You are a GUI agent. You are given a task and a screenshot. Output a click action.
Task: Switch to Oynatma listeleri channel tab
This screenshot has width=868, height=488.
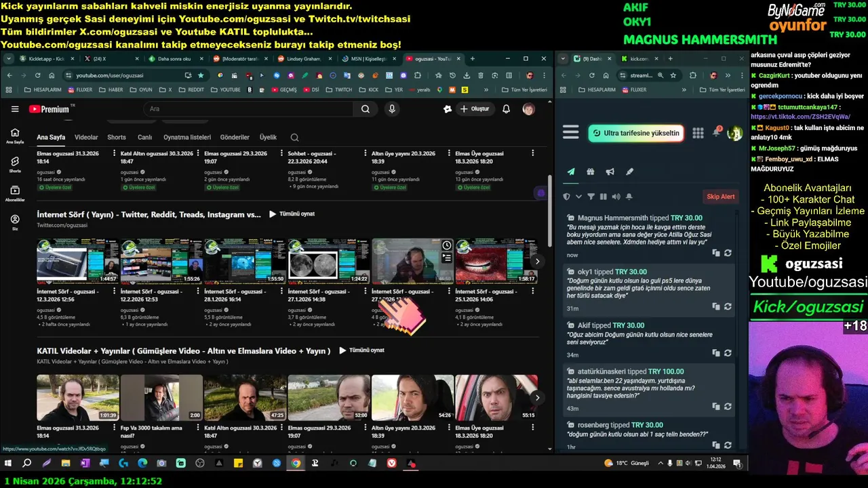[187, 138]
